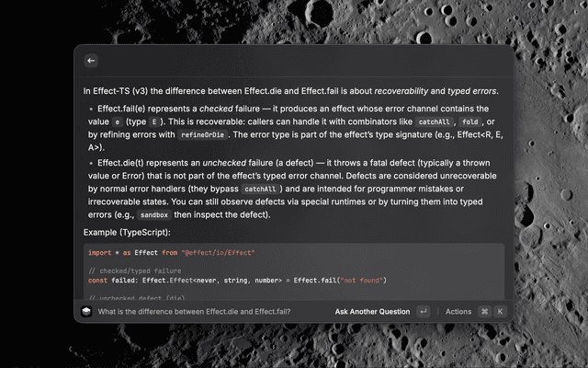Click the Enter key icon beside Ask Another Question
Image resolution: width=588 pixels, height=368 pixels.
[x=424, y=311]
